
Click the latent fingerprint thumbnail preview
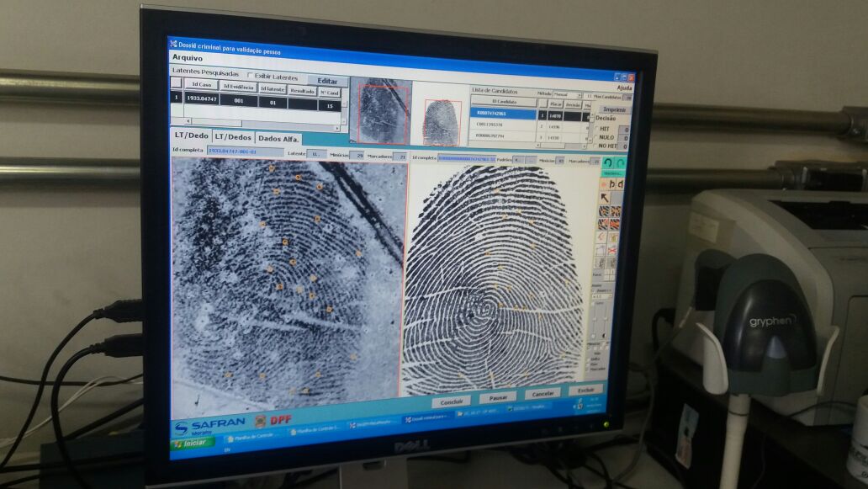382,111
